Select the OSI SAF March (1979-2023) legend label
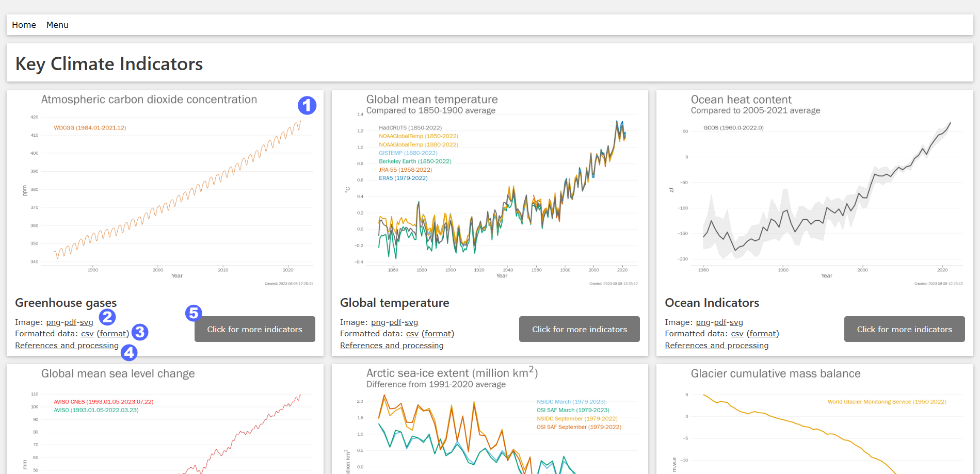The height and width of the screenshot is (474, 980). click(x=573, y=411)
